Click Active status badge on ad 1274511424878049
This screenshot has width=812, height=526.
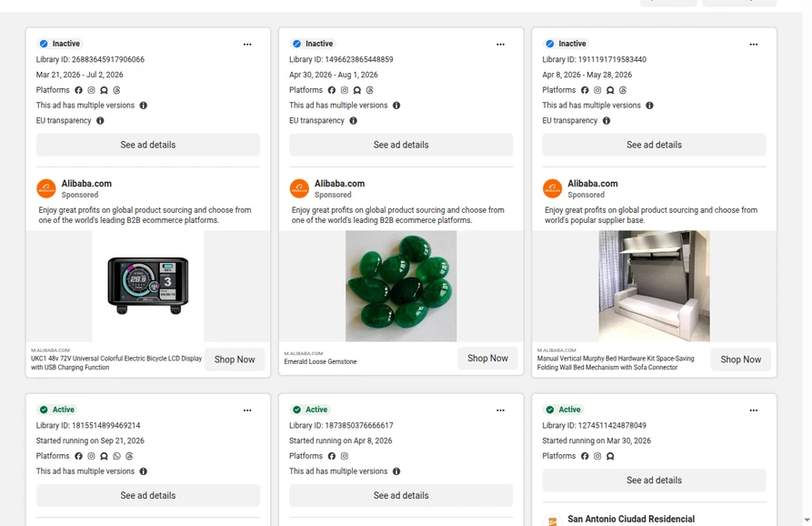(x=564, y=410)
